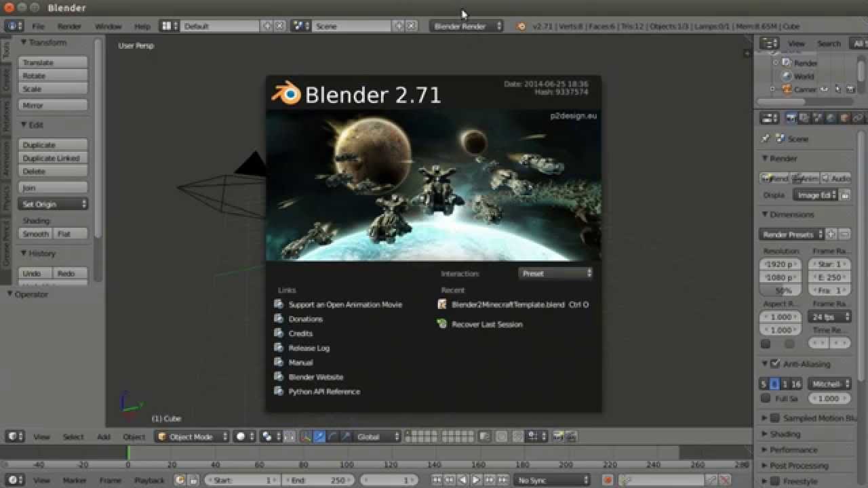Select the Object properties tab icon
Viewport: 868px width, 488px height.
[845, 118]
